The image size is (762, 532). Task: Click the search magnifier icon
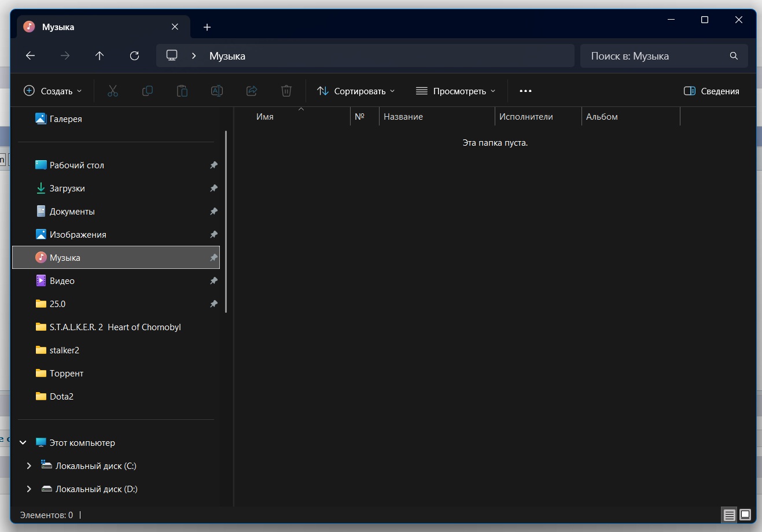click(734, 56)
